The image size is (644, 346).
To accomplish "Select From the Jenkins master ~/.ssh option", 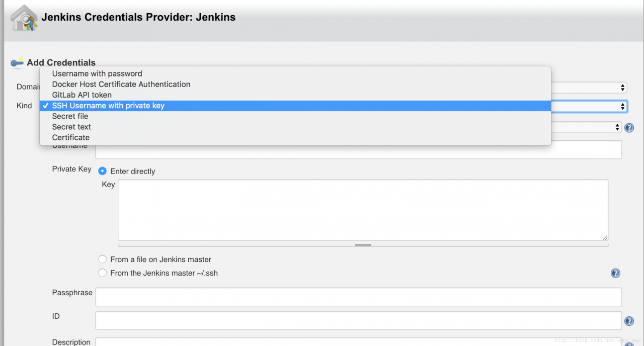I will pos(103,273).
